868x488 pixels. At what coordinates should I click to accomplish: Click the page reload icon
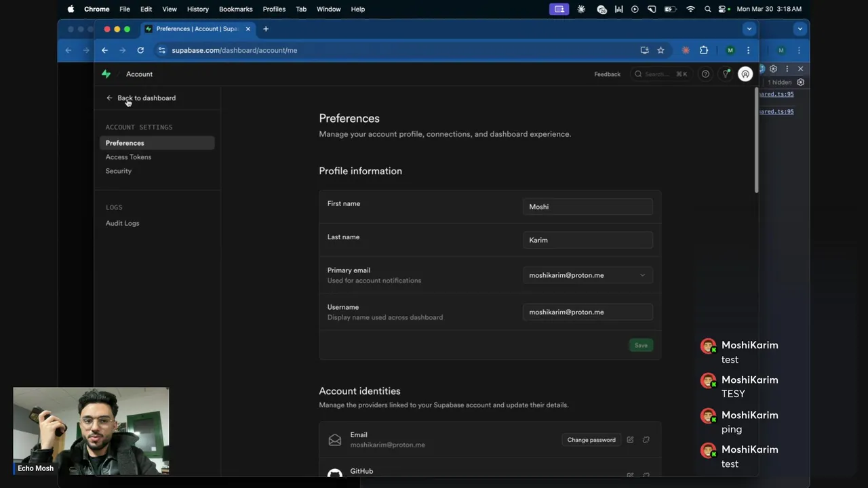tap(140, 50)
